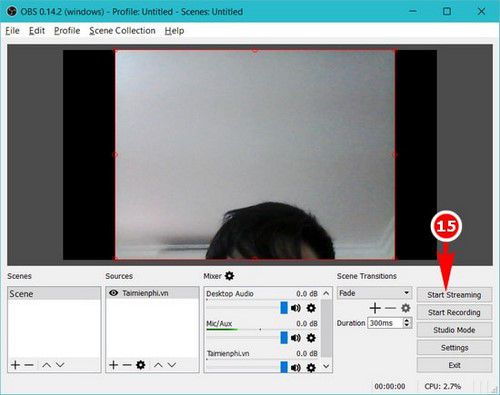The height and width of the screenshot is (395, 500).
Task: Open Settings button
Action: tap(454, 348)
